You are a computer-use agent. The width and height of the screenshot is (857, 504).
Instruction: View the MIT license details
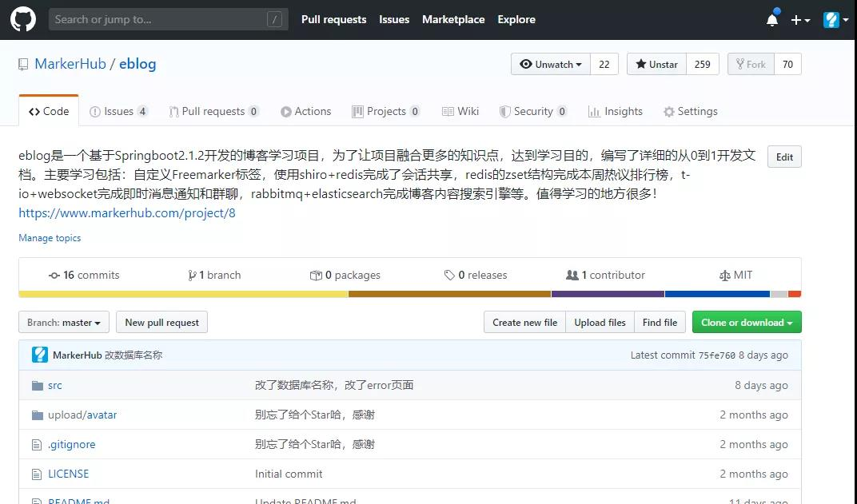coord(735,275)
